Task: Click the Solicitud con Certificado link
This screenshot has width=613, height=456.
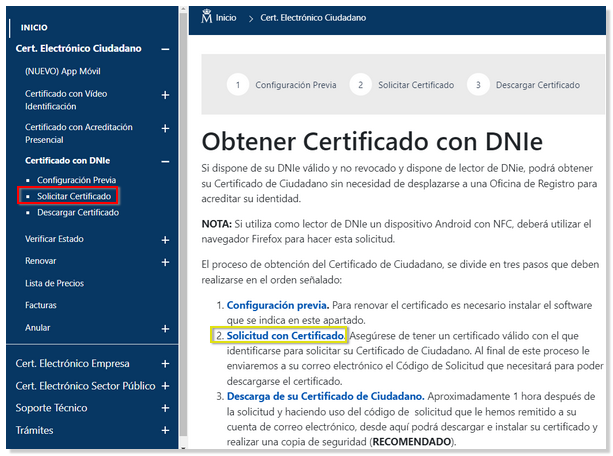Action: coord(286,335)
